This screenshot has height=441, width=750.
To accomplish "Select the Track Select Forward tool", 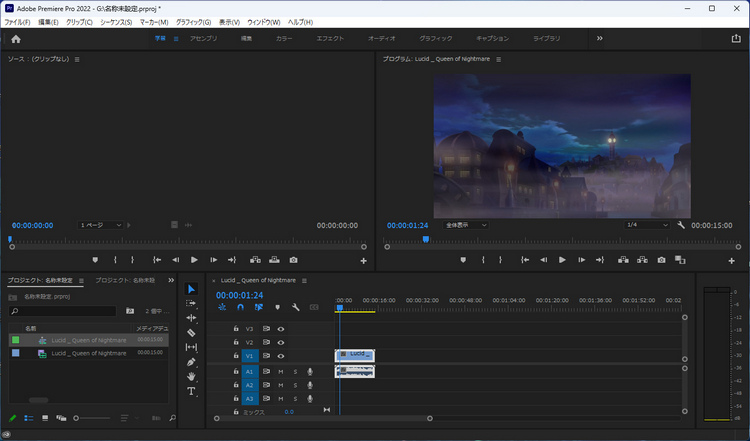I will tap(191, 303).
